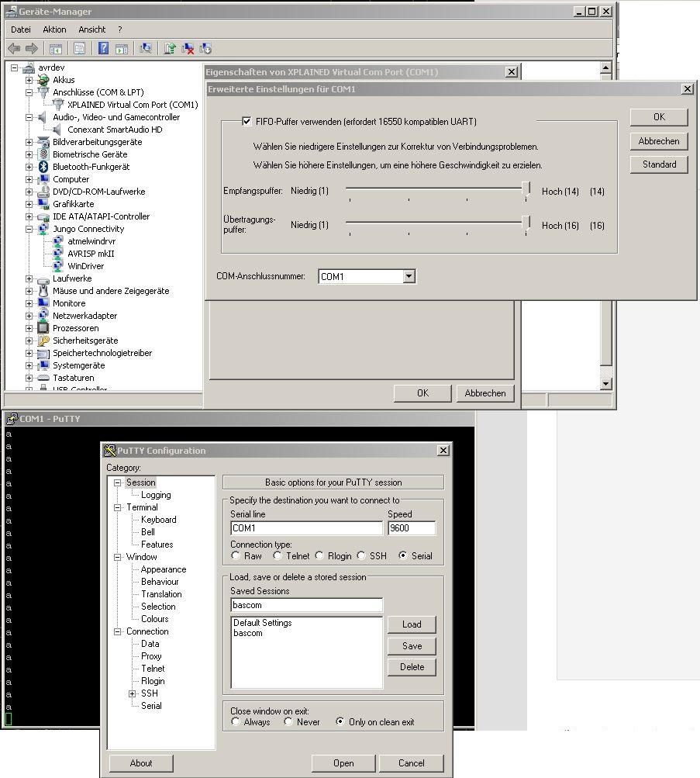700x778 pixels.
Task: Click the Prozessoren chip icon
Action: (x=43, y=328)
